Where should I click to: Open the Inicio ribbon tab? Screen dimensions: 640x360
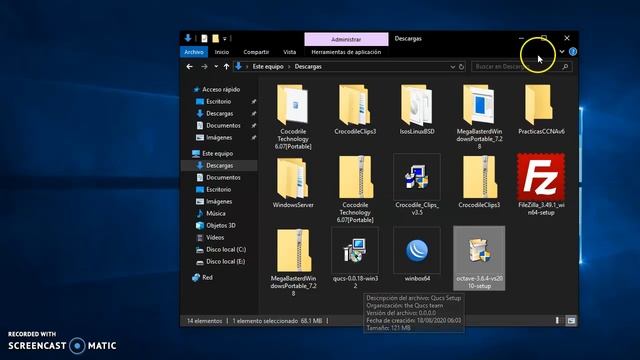[222, 52]
